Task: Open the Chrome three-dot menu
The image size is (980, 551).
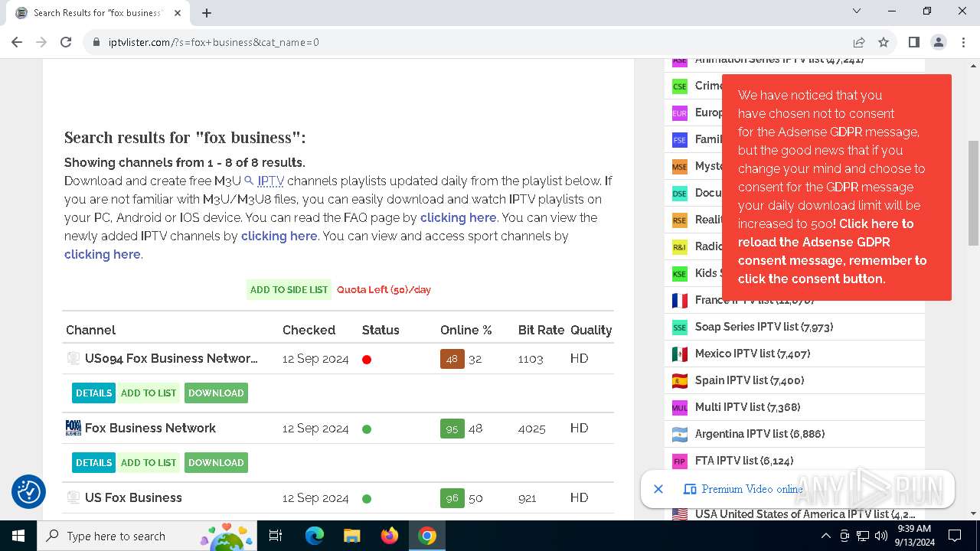Action: click(962, 42)
